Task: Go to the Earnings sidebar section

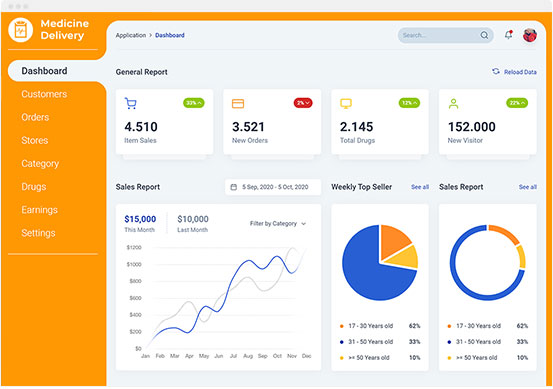Action: (x=39, y=210)
